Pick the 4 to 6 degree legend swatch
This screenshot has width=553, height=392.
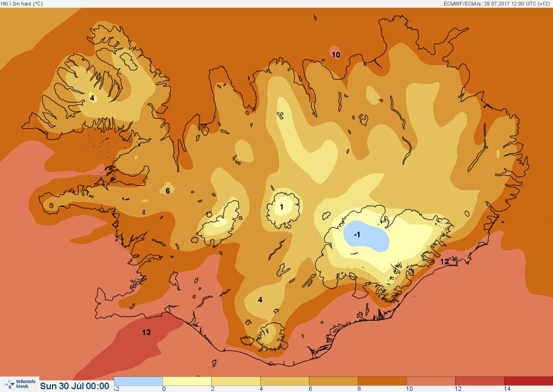click(285, 381)
